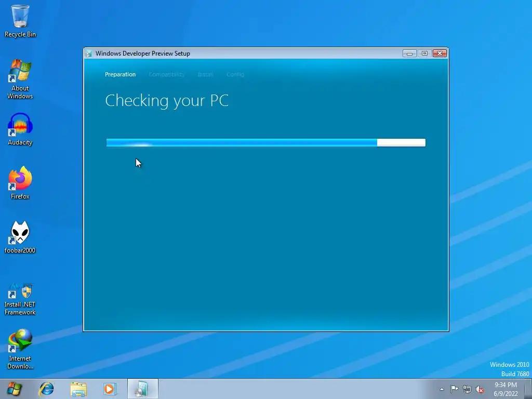Open Internet Download Manager shortcut
The width and height of the screenshot is (532, 399).
20,349
